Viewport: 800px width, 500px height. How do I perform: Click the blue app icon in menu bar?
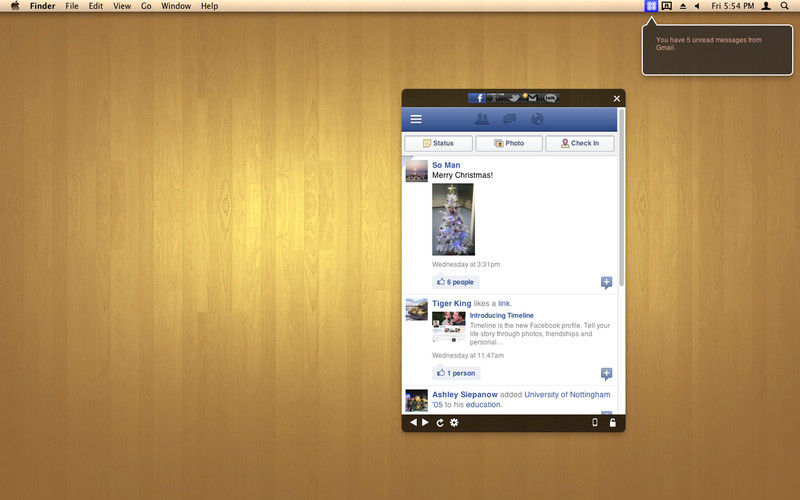pyautogui.click(x=651, y=6)
